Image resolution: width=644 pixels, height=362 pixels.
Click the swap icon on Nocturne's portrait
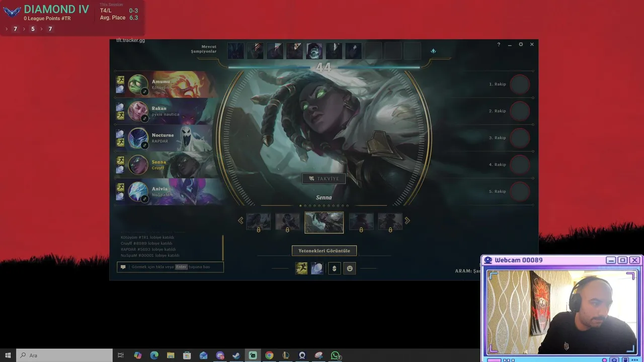(144, 145)
